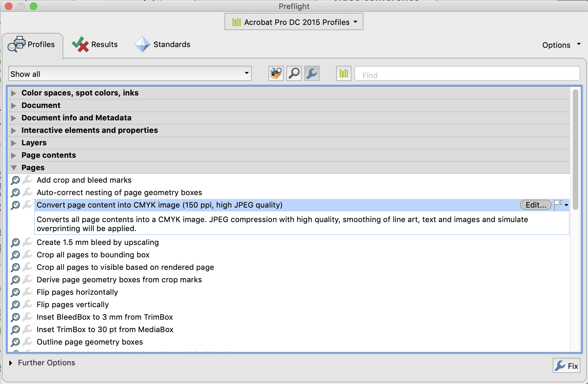Select the magnifier search icon in the toolbar
The width and height of the screenshot is (588, 384).
click(x=294, y=73)
